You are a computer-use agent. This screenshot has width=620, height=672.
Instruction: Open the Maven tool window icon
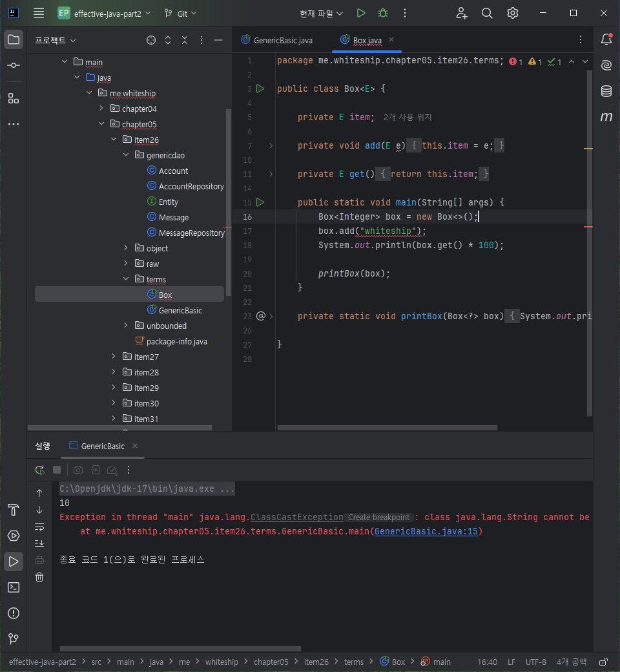click(606, 116)
